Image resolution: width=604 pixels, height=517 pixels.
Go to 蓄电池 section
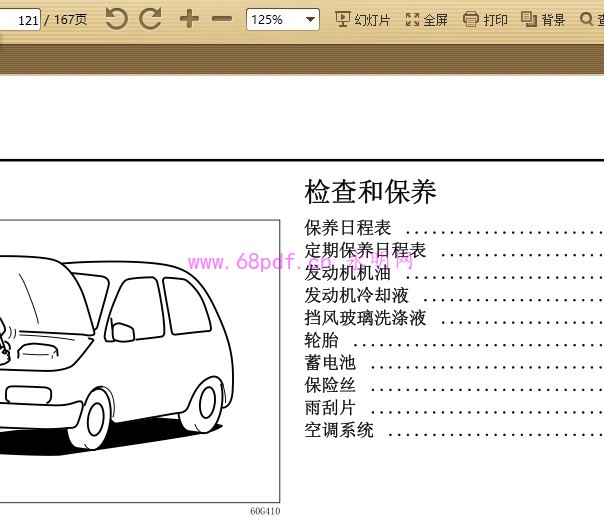[330, 363]
